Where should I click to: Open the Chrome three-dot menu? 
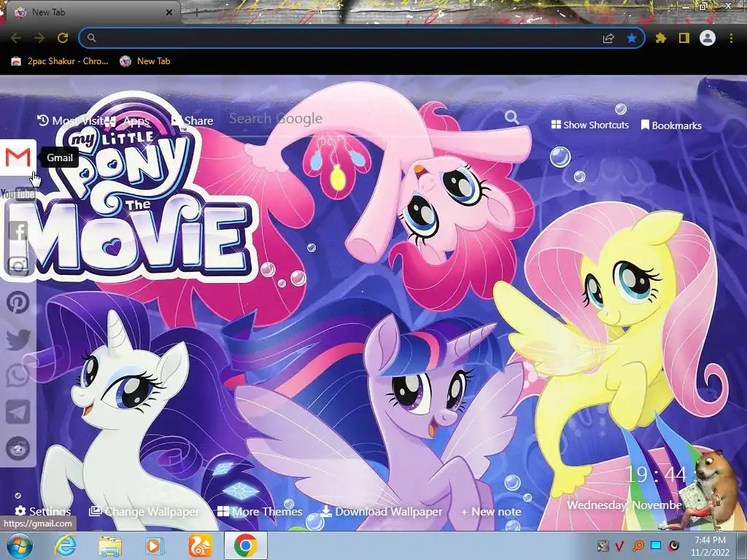tap(731, 38)
